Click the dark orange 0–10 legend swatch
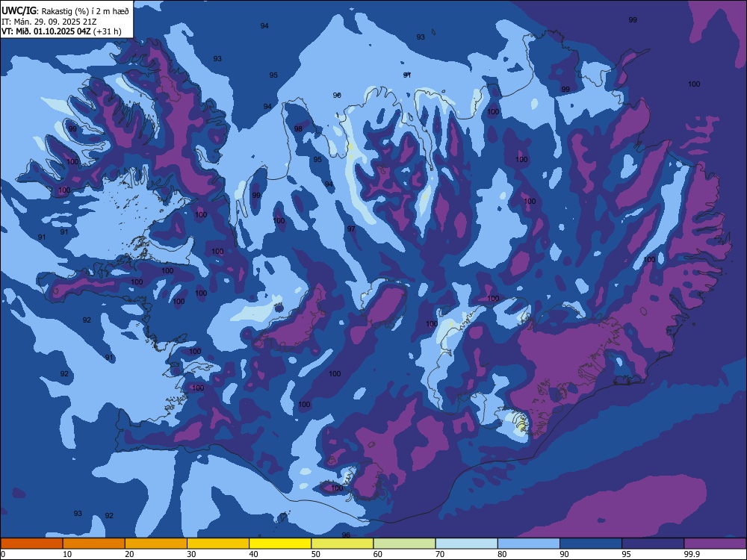Screen dimensions: 747x560 tap(32, 544)
